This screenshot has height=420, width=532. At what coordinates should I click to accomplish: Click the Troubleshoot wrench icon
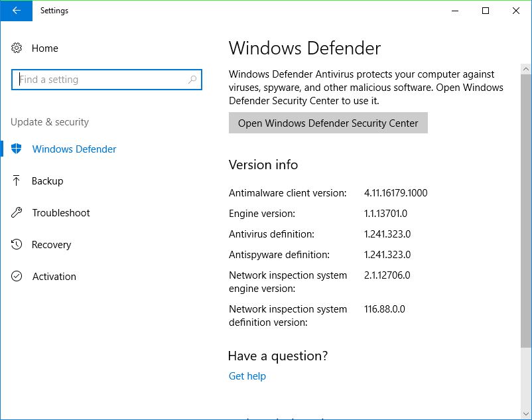(17, 213)
